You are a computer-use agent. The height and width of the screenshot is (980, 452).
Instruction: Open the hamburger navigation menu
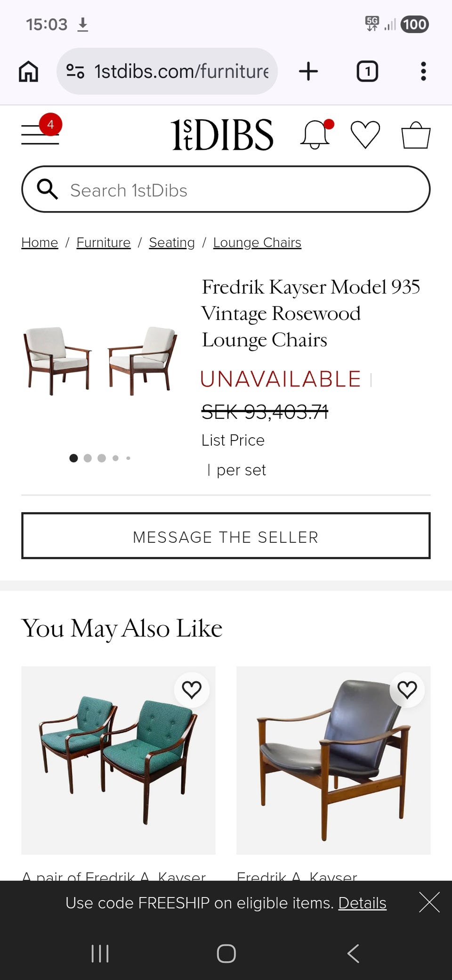point(40,134)
